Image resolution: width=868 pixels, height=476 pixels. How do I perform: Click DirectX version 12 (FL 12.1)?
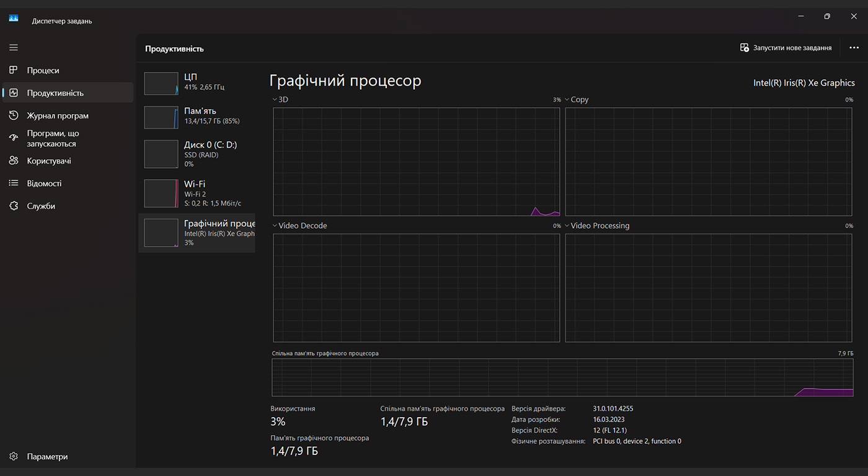tap(610, 430)
